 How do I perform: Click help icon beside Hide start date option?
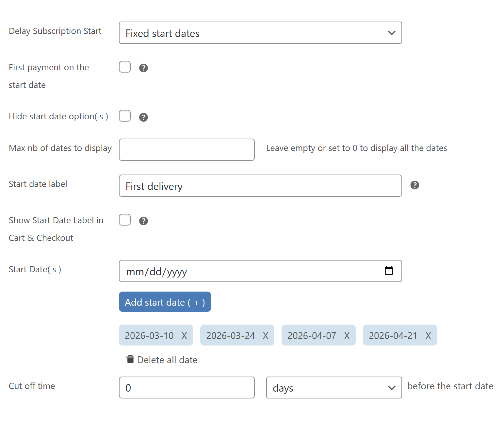(143, 117)
